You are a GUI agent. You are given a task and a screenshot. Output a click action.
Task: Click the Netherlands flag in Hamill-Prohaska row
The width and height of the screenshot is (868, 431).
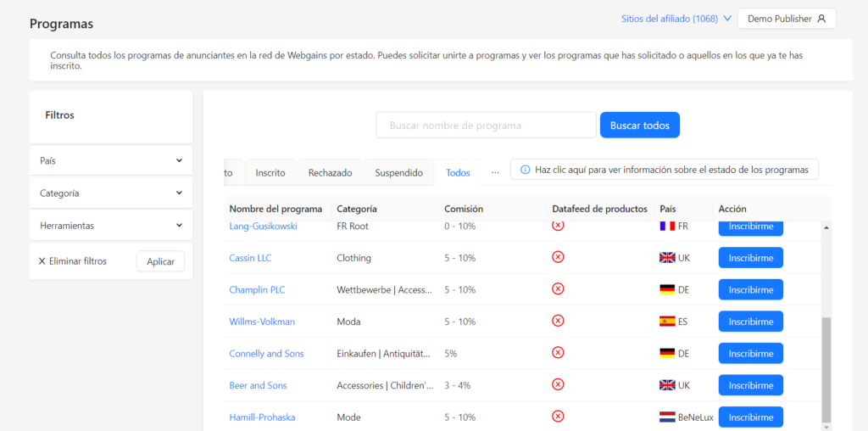point(667,417)
